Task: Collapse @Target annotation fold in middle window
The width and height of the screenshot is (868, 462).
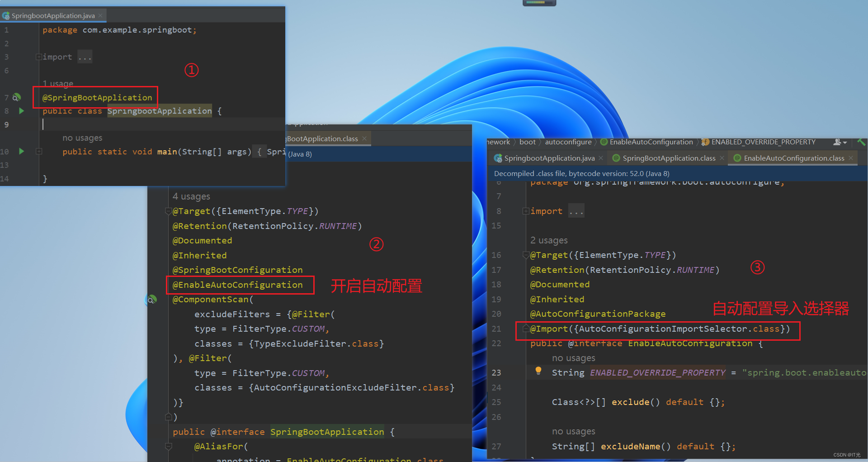Action: [168, 211]
